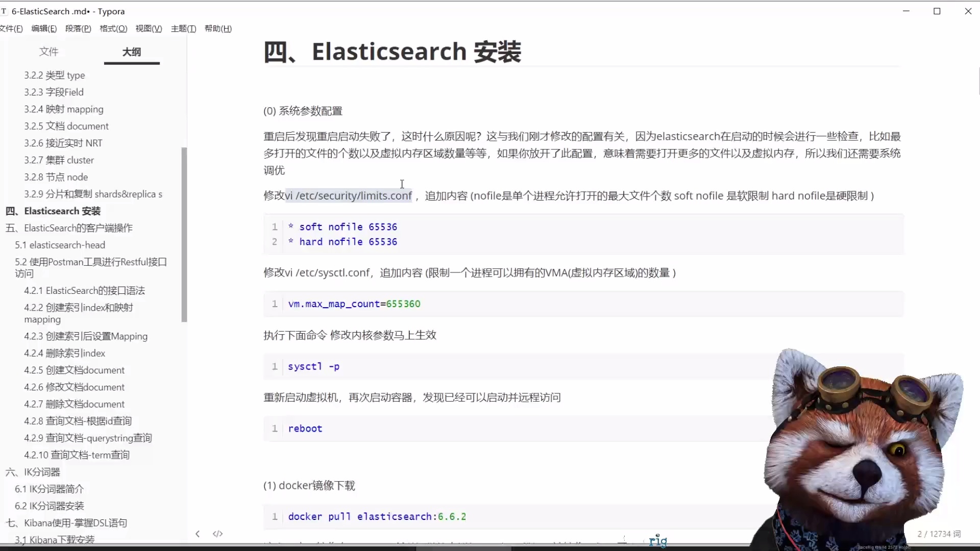
Task: Open the word count panel showing 2/12734 词
Action: pyautogui.click(x=938, y=534)
